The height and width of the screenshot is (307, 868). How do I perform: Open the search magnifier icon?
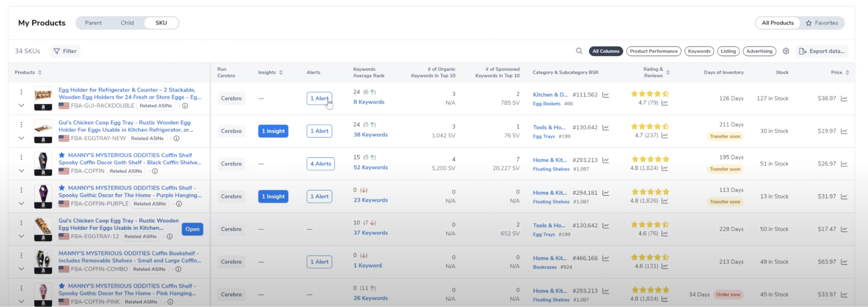click(x=579, y=51)
